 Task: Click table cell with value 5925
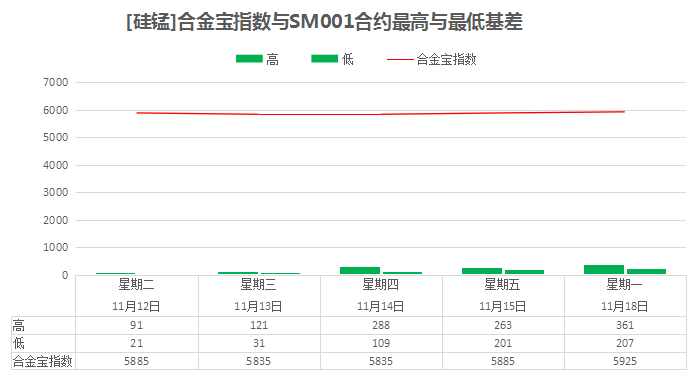click(625, 361)
